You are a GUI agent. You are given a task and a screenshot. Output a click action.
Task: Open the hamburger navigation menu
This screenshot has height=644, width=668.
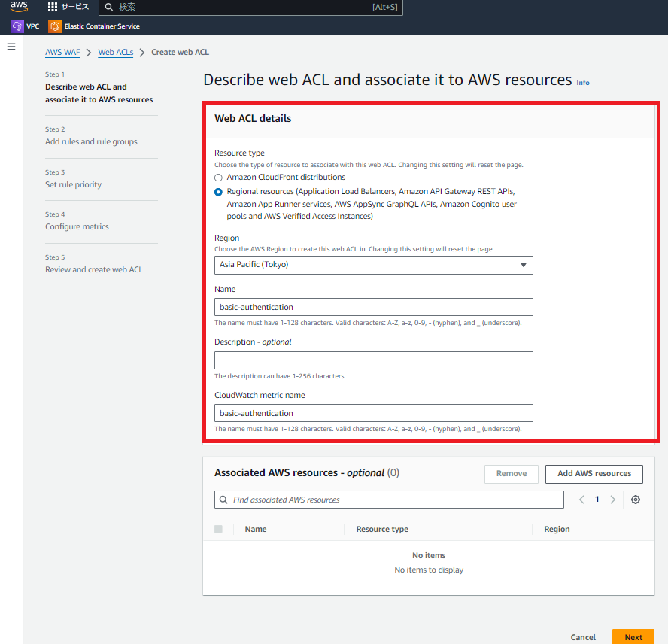[11, 46]
